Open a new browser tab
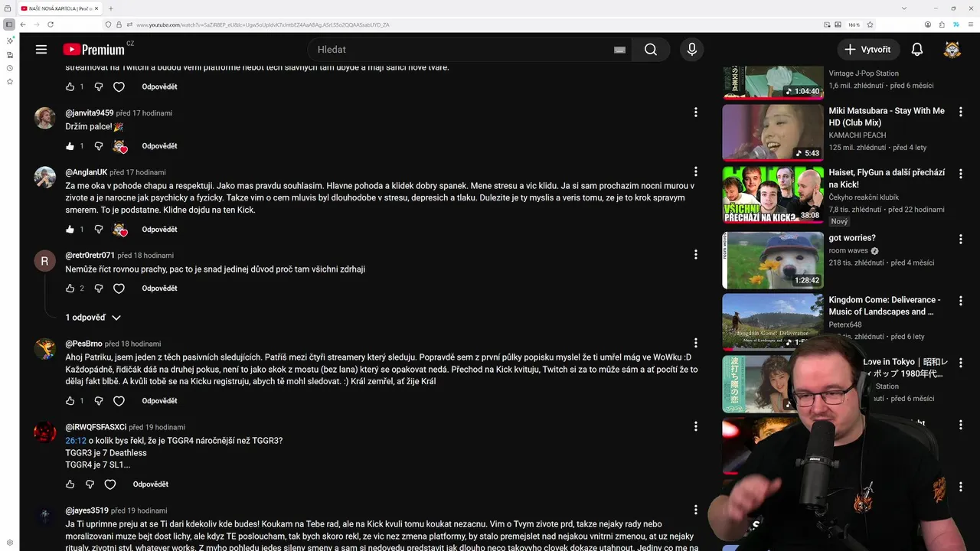Image resolution: width=980 pixels, height=551 pixels. [111, 8]
